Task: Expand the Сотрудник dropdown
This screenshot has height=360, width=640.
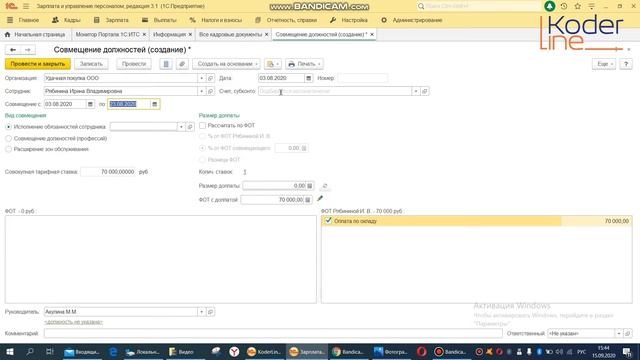Action: click(x=201, y=91)
